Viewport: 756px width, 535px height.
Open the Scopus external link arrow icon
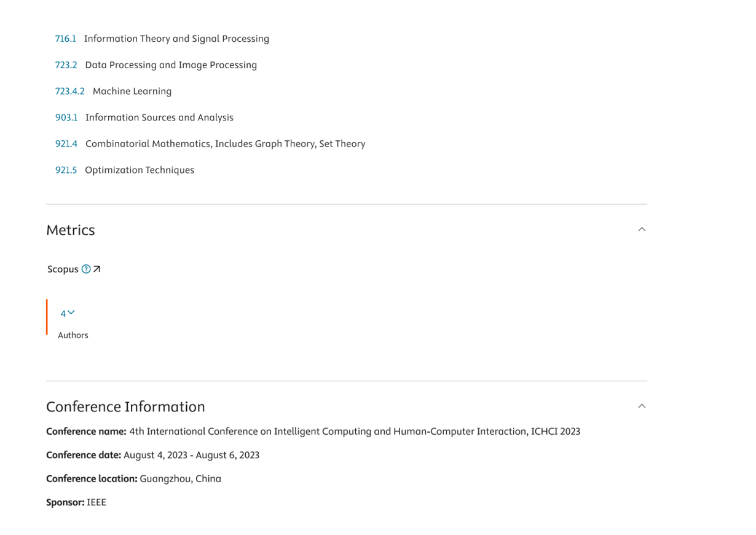click(96, 269)
